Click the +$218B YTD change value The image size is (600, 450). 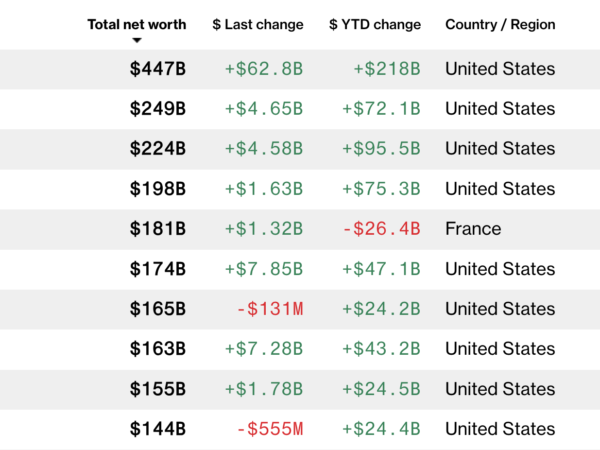[387, 69]
